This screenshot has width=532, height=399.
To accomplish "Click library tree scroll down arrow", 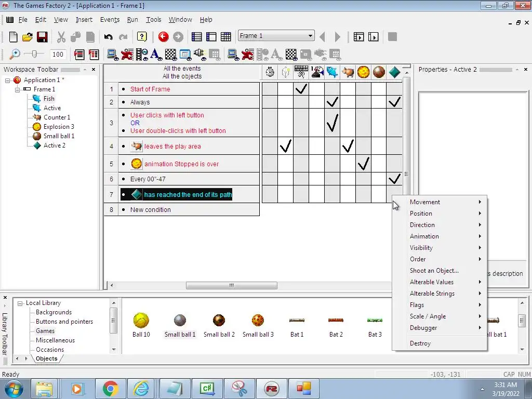I will [114, 350].
